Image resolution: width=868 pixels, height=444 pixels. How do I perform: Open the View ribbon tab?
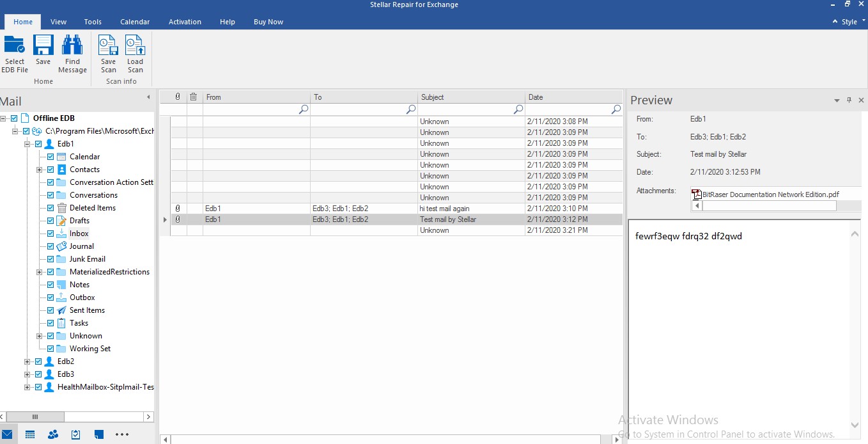tap(58, 22)
